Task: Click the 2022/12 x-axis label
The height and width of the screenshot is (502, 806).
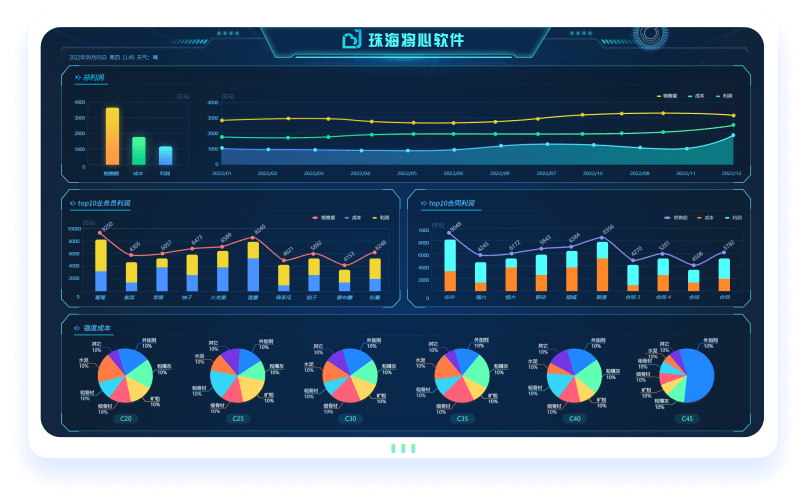Action: click(731, 174)
